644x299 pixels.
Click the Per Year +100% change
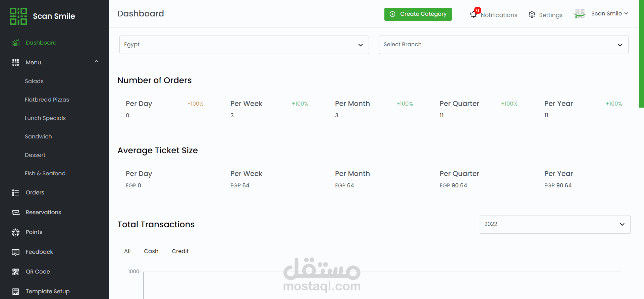(x=614, y=104)
